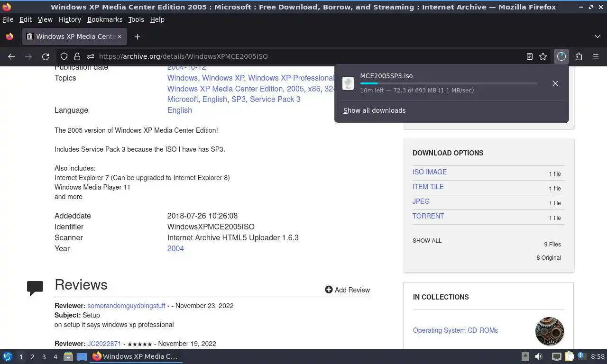
Task: Click the MCE2005SP3.iso download progress bar
Action: click(449, 83)
